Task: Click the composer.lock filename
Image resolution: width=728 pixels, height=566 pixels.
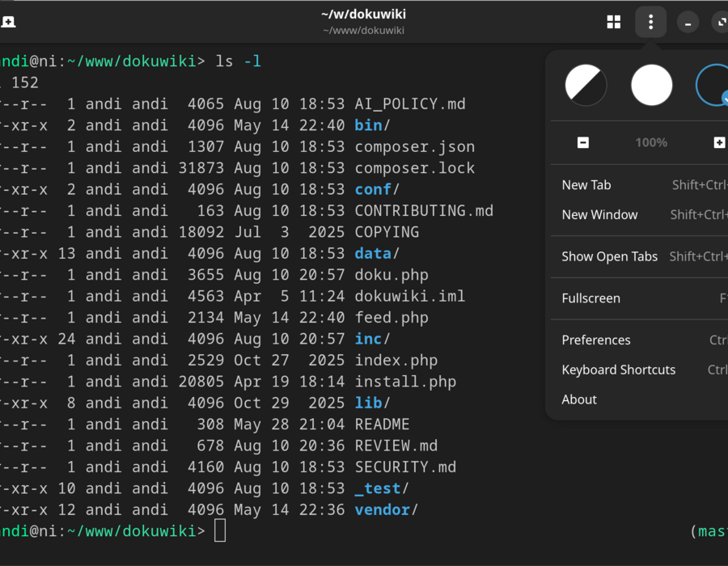Action: pyautogui.click(x=415, y=168)
